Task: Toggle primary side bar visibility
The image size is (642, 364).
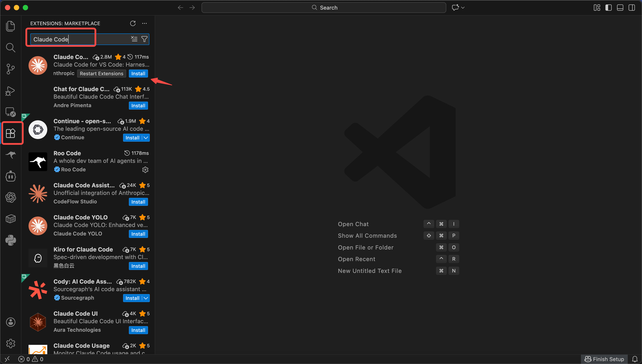Action: [609, 8]
